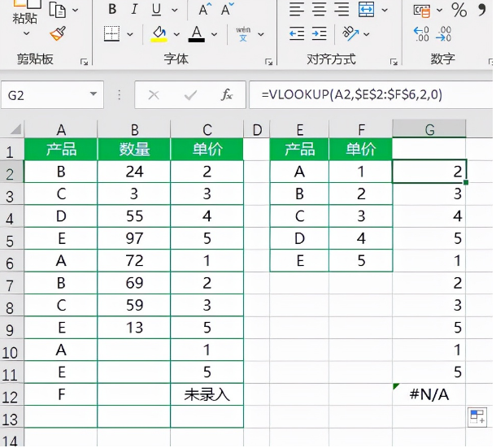496x448 pixels.
Task: Click the phonetic guide wén icon
Action: pos(243,33)
